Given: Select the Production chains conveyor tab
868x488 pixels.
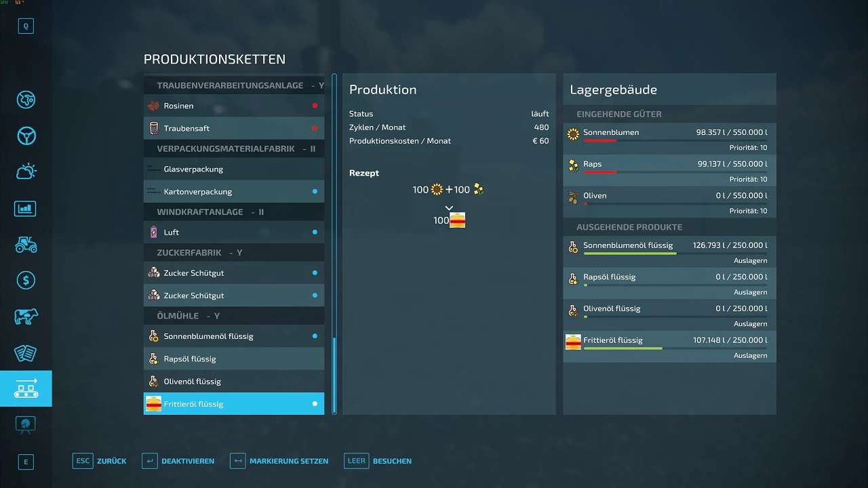Looking at the screenshot, I should click(26, 388).
